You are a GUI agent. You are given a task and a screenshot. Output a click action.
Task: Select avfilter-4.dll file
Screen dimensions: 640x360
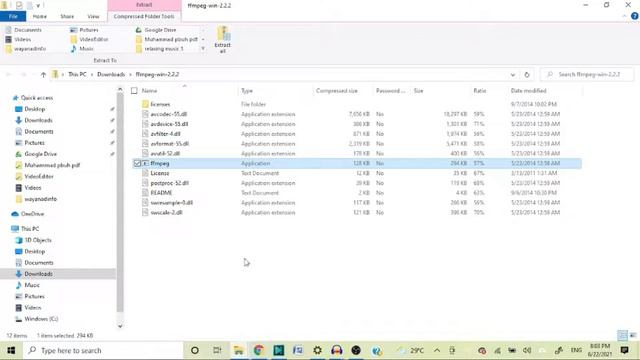[x=165, y=134]
